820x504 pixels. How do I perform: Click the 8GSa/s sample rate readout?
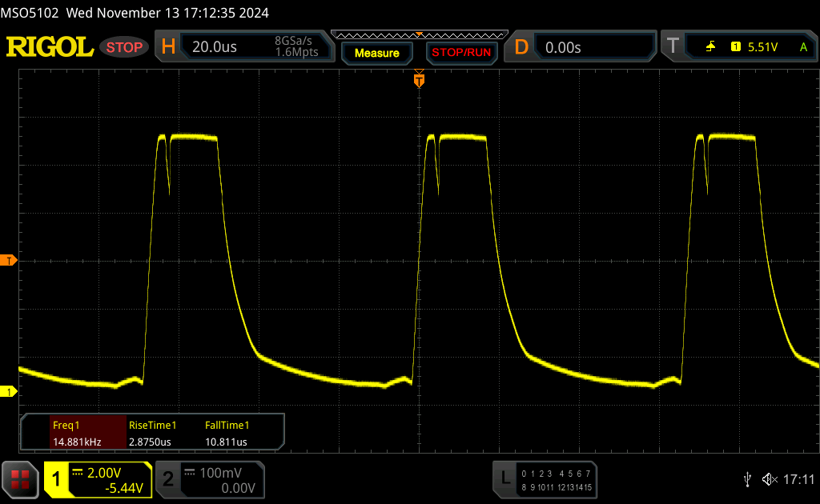[293, 41]
